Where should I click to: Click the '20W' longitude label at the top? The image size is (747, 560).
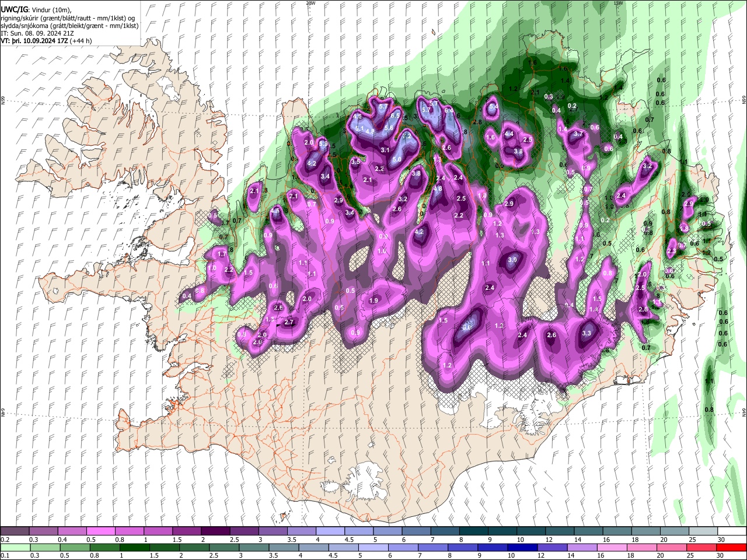(310, 3)
